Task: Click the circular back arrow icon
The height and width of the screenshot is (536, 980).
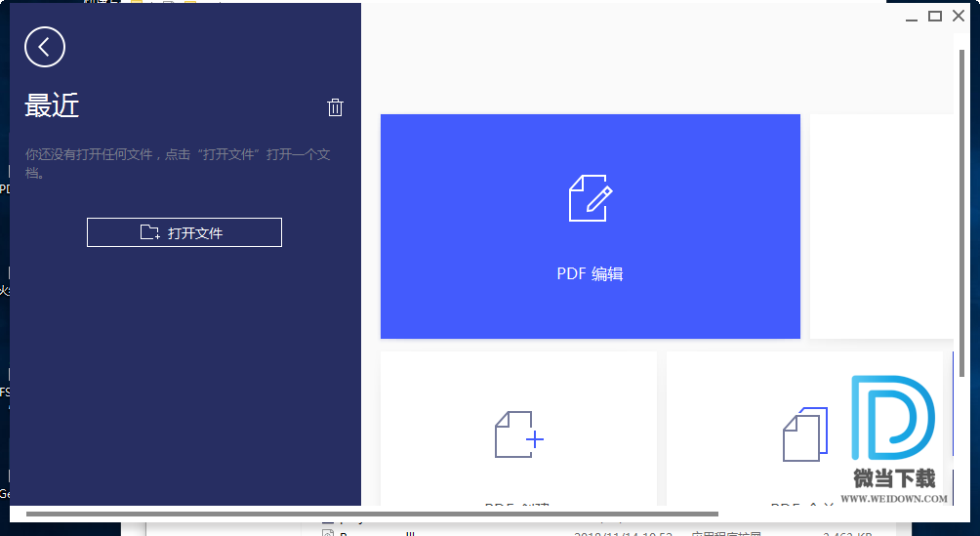Action: coord(45,47)
